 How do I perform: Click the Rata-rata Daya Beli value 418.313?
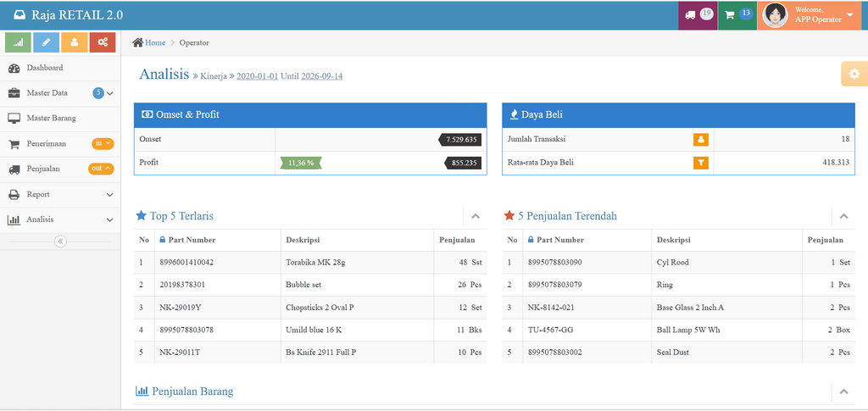click(x=836, y=163)
